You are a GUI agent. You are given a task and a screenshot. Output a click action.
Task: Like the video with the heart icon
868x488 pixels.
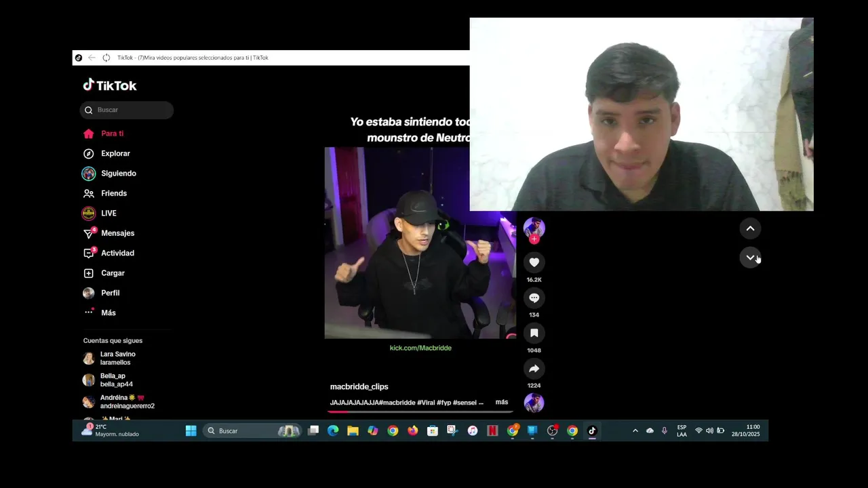[x=534, y=262]
